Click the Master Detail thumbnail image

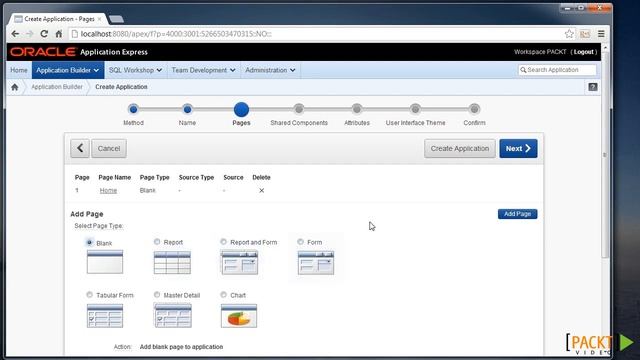click(173, 315)
